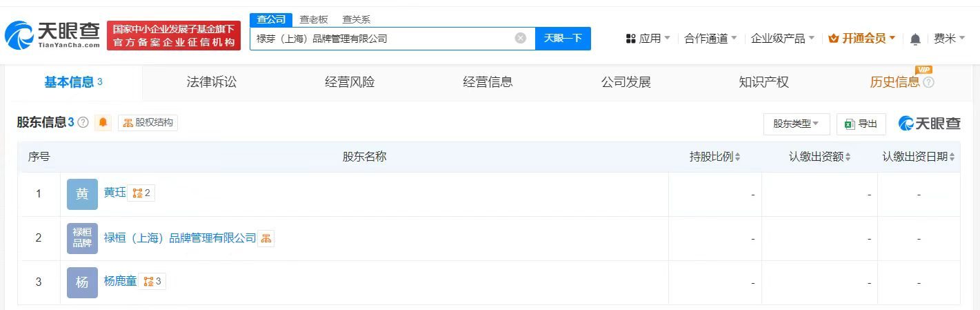Open the 开通会员 dropdown
Screen dimensions: 980x310
point(862,39)
